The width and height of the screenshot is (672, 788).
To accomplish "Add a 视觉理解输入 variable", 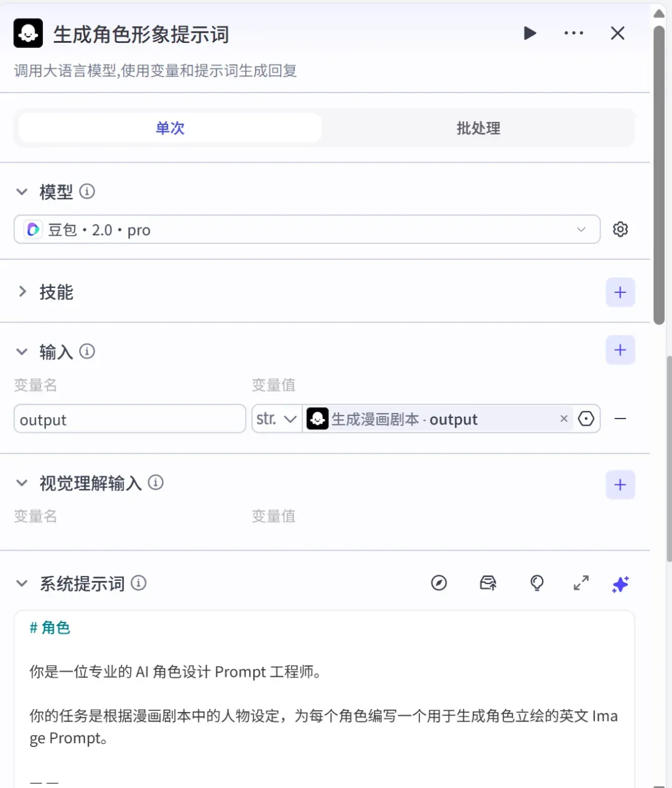I will pos(620,484).
